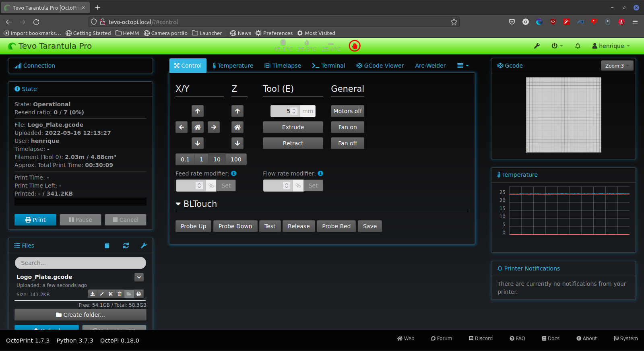Open the GCode Viewer tab
The width and height of the screenshot is (644, 351).
380,66
